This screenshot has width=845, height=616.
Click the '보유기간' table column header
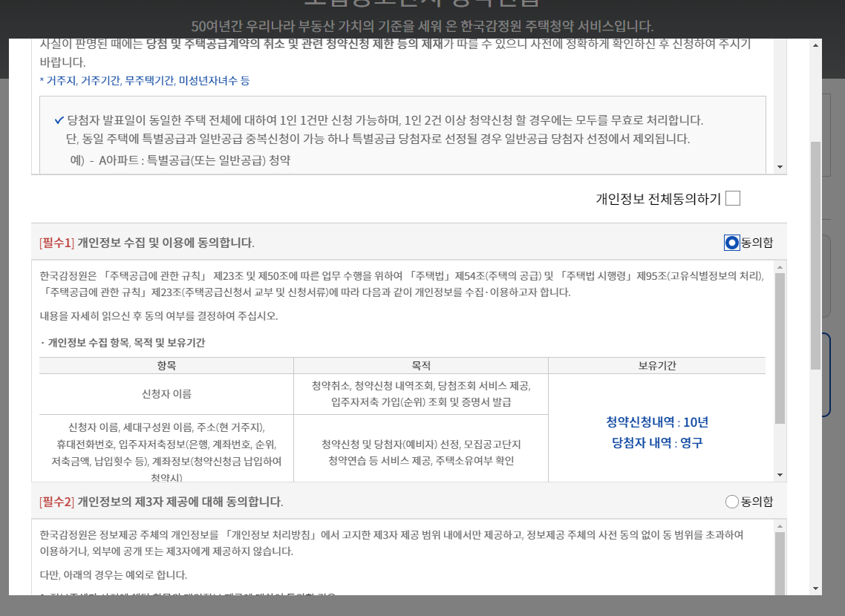click(657, 366)
